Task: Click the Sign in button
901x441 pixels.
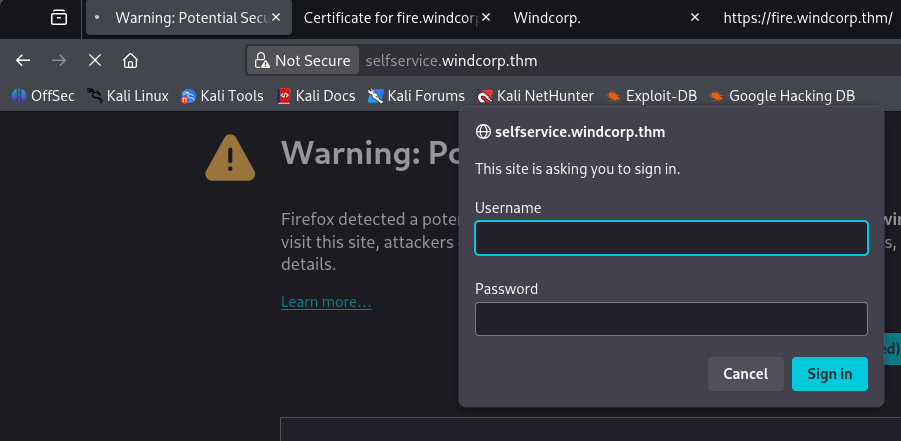Action: click(829, 374)
